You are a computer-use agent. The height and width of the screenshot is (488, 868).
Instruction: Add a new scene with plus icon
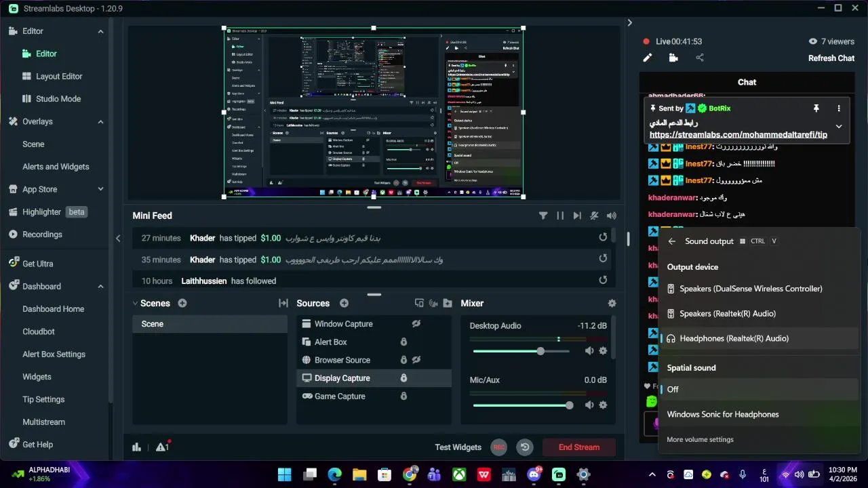[x=182, y=304]
